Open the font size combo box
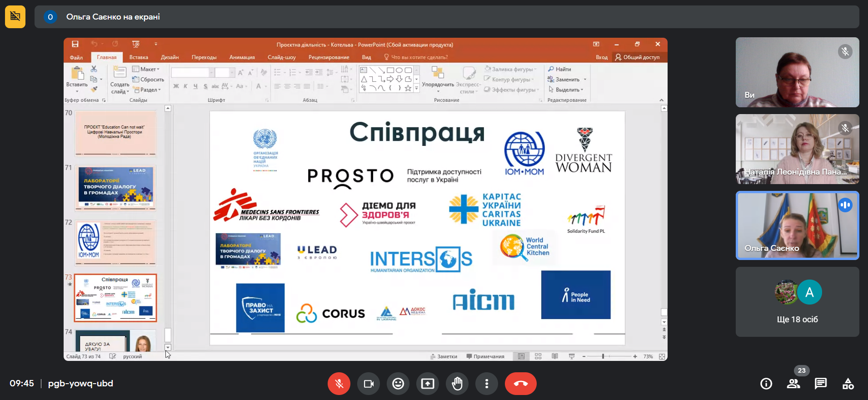This screenshot has height=400, width=868. point(224,73)
